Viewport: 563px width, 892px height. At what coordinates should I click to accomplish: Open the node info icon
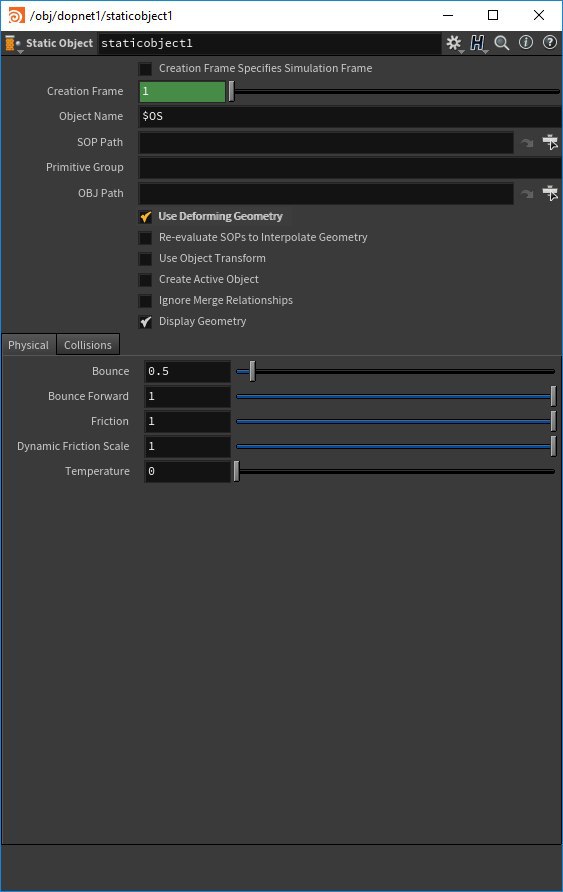point(526,43)
